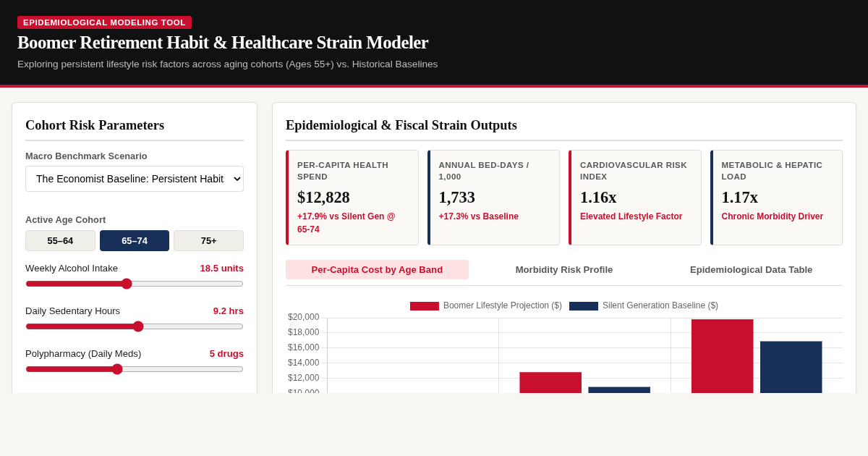The image size is (868, 456).
Task: Click the 1.16x cardiovascular value
Action: tap(598, 198)
